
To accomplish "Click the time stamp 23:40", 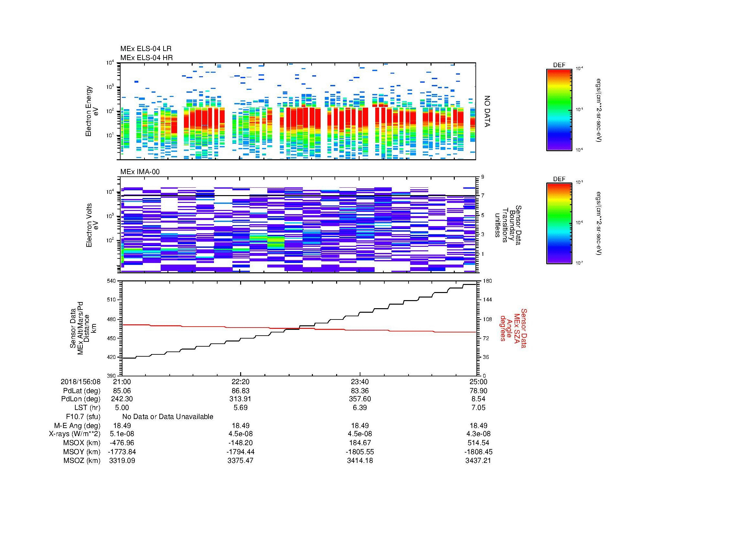I will tap(360, 382).
